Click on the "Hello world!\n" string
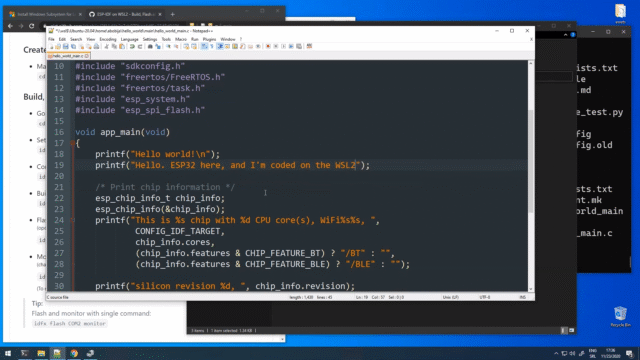The width and height of the screenshot is (640, 360). (170, 154)
